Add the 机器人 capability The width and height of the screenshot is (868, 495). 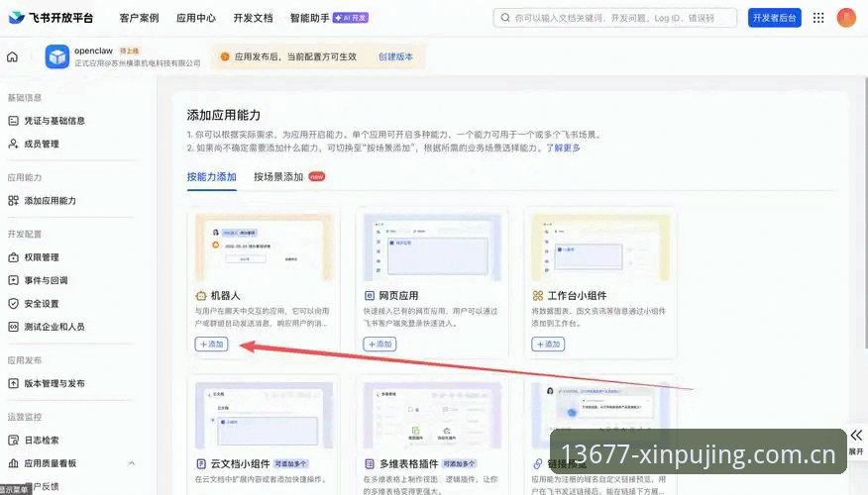(x=211, y=344)
